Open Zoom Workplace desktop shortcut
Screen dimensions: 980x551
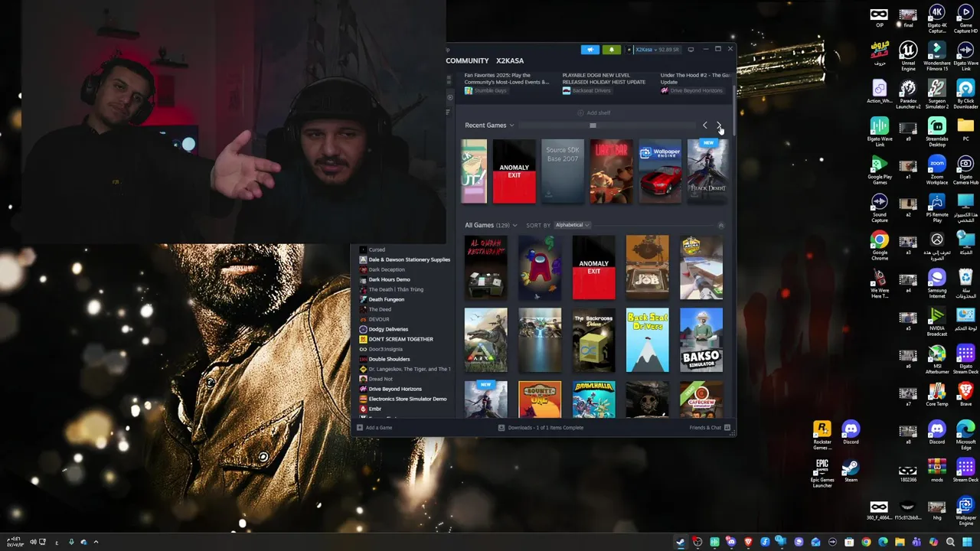(x=937, y=170)
